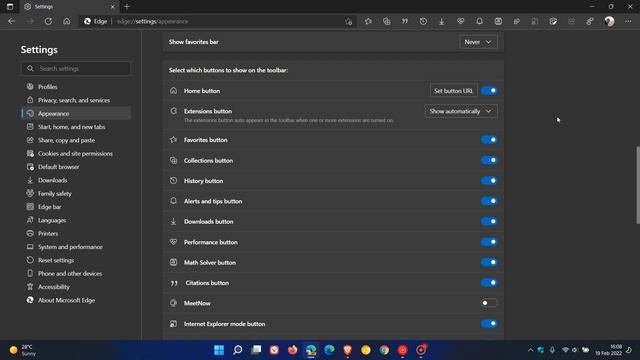Open About Microsoft Edge
The height and width of the screenshot is (360, 640).
pyautogui.click(x=76, y=300)
